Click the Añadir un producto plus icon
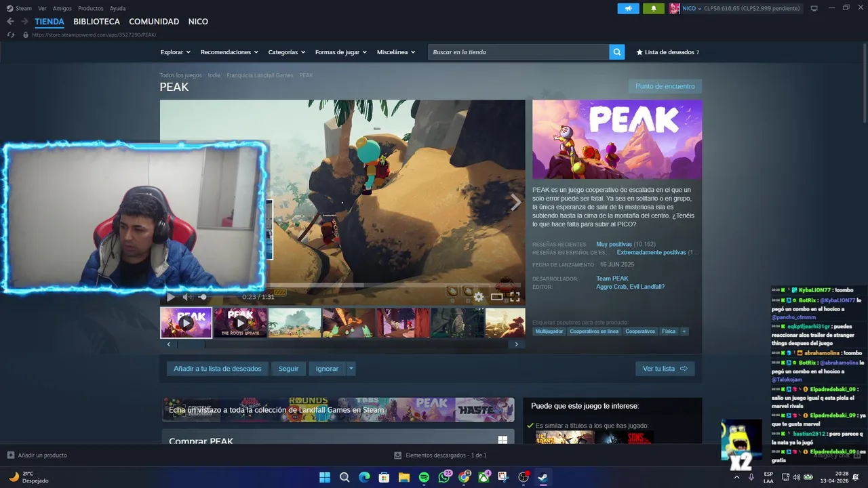 point(10,455)
